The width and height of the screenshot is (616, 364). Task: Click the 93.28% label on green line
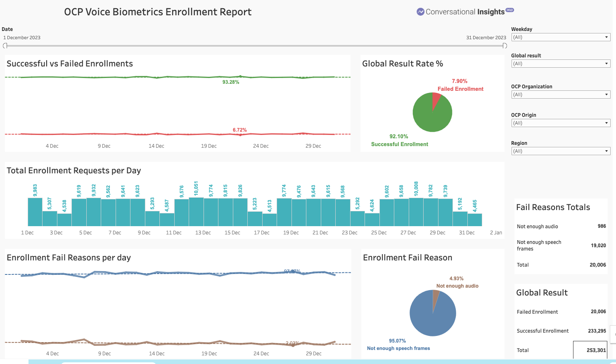click(231, 82)
